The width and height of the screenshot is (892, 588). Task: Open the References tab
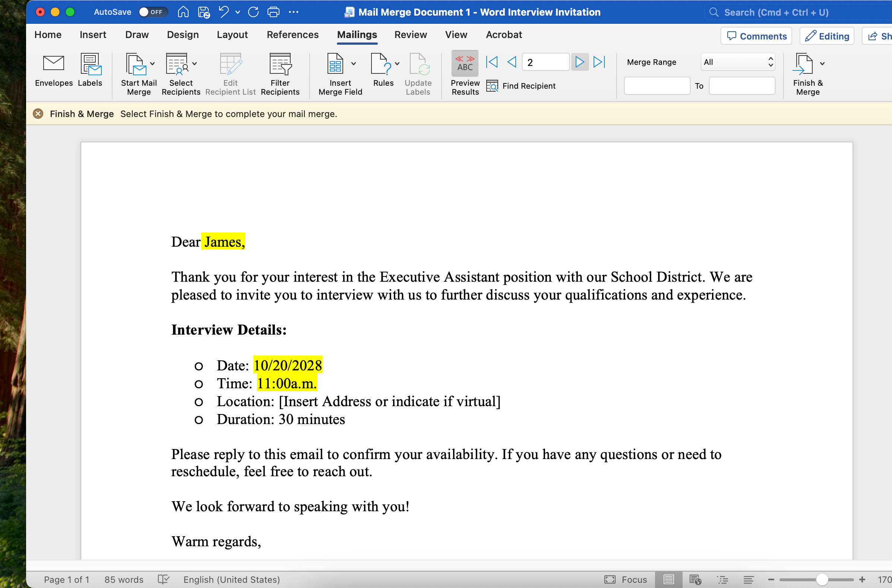[x=292, y=35]
